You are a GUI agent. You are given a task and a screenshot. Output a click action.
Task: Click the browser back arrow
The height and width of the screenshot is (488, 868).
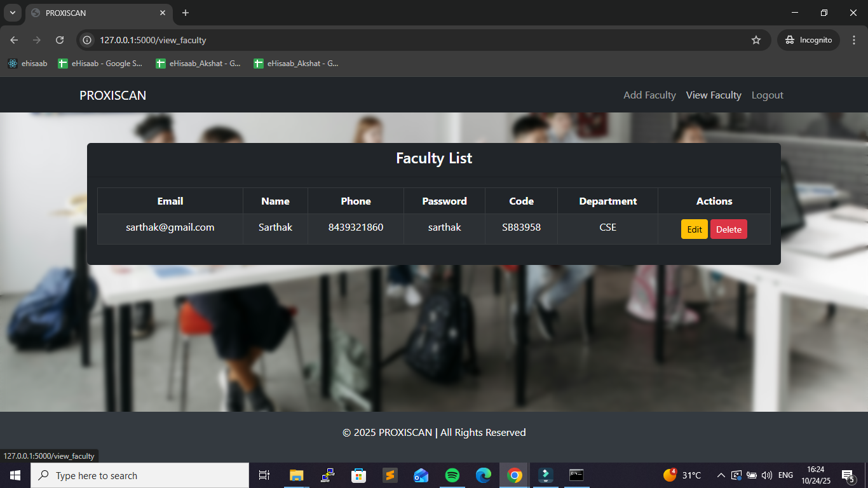(14, 40)
